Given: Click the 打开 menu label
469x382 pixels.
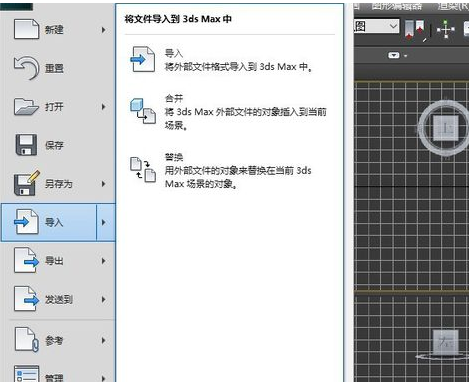Looking at the screenshot, I should (x=54, y=107).
